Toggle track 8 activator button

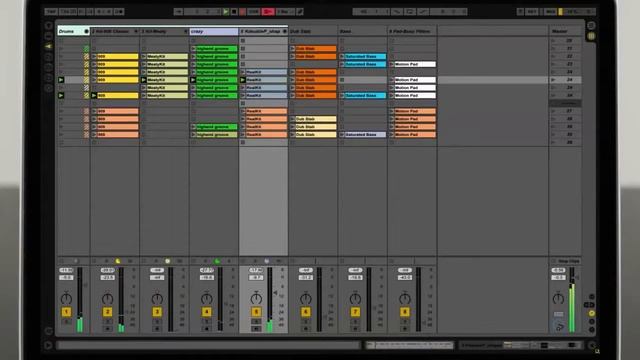coord(405,312)
